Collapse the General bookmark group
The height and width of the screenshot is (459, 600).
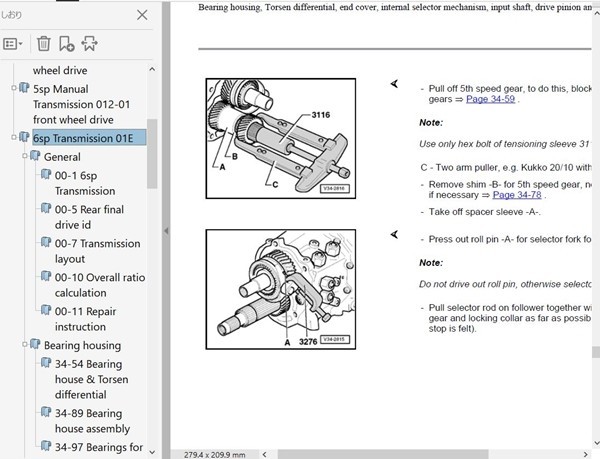pos(24,156)
